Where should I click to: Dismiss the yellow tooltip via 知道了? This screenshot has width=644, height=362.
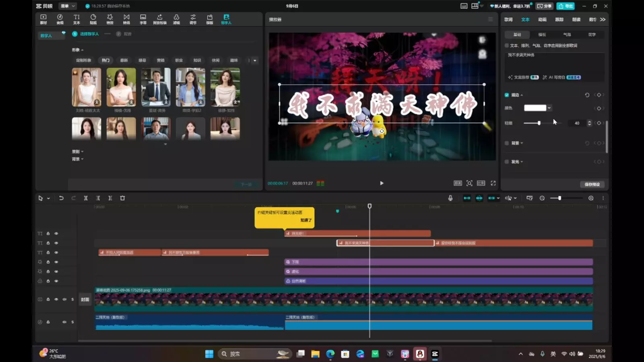click(306, 220)
